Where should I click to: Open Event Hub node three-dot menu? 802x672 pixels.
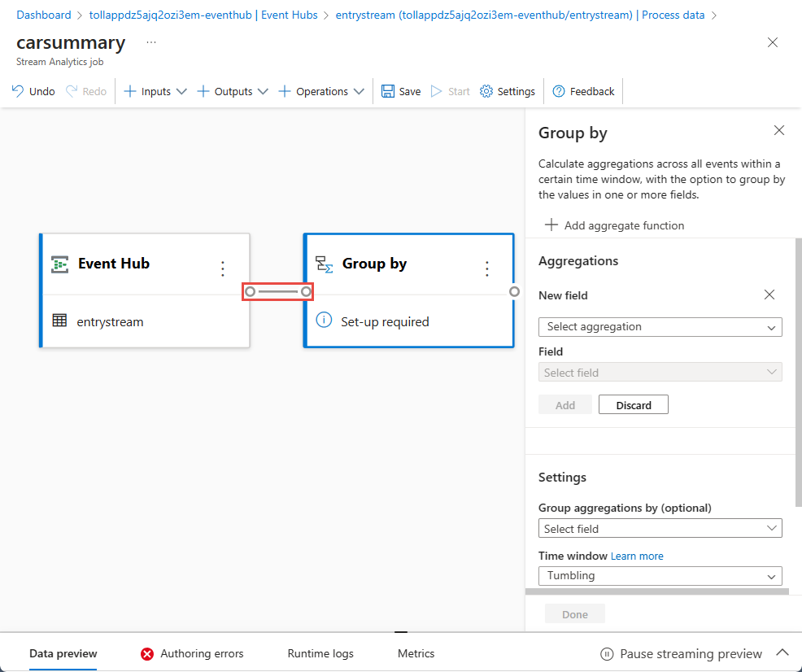pyautogui.click(x=223, y=268)
